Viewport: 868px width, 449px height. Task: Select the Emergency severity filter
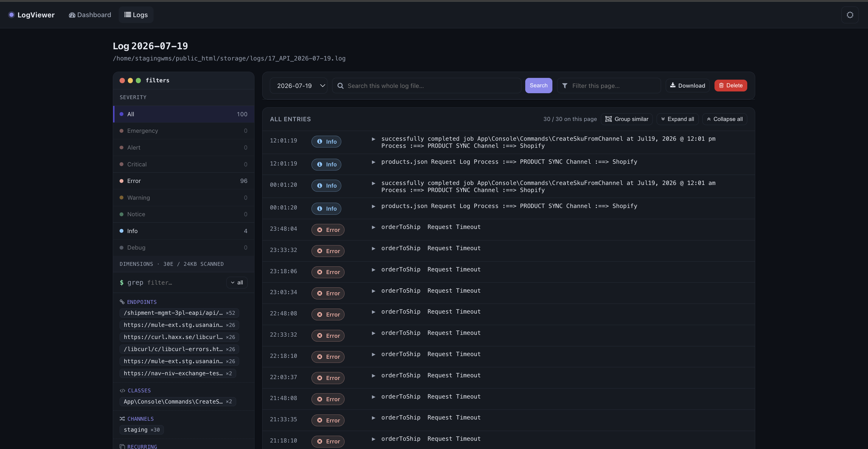184,131
